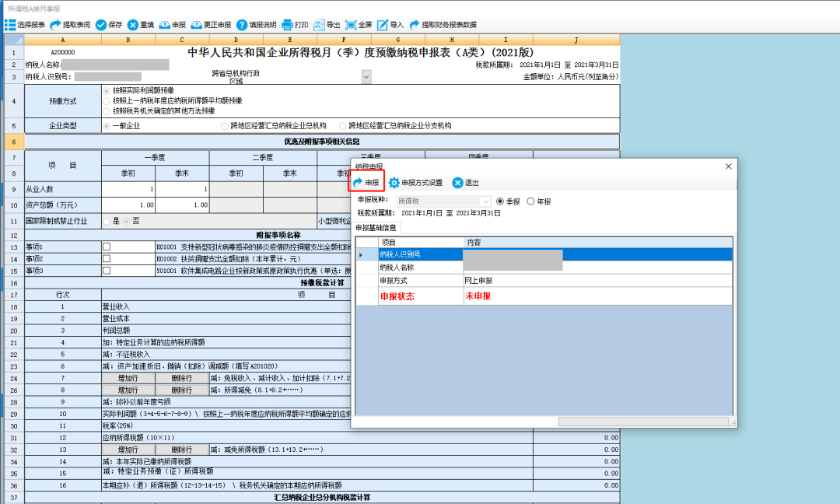The height and width of the screenshot is (504, 840).
Task: Click the 内容 column header in dialog
Action: tap(597, 243)
